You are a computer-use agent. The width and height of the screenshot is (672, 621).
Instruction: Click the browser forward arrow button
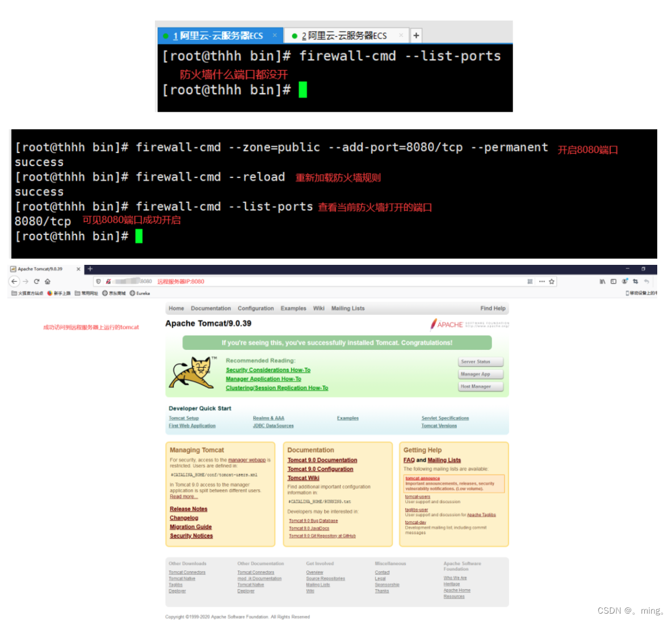pyautogui.click(x=26, y=282)
